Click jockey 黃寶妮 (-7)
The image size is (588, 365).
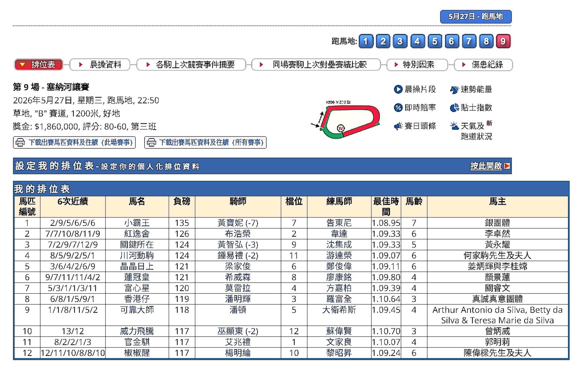tap(238, 223)
